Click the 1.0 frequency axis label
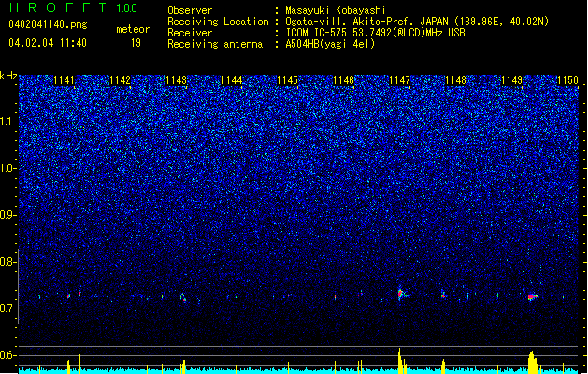The height and width of the screenshot is (374, 588). [x=8, y=168]
